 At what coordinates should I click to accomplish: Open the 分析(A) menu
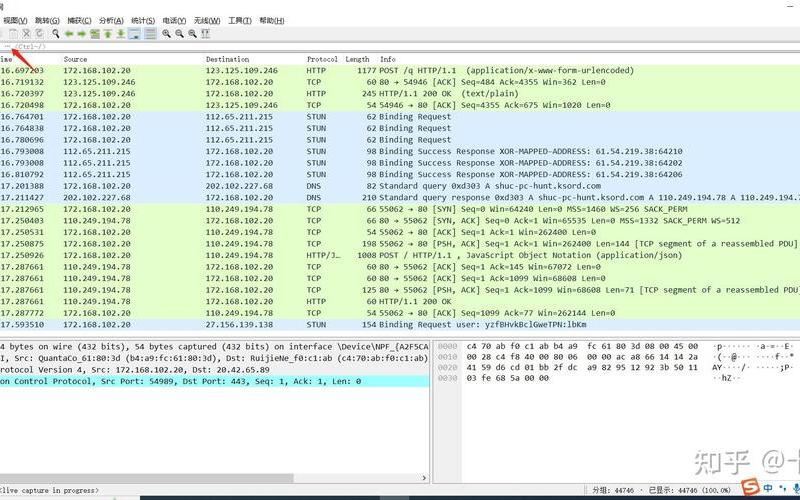111,21
